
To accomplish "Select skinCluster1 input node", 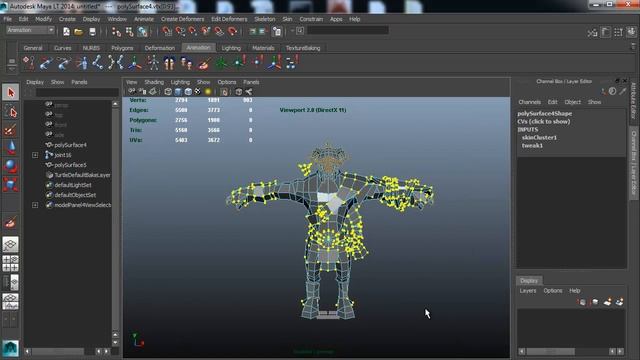I will point(539,138).
